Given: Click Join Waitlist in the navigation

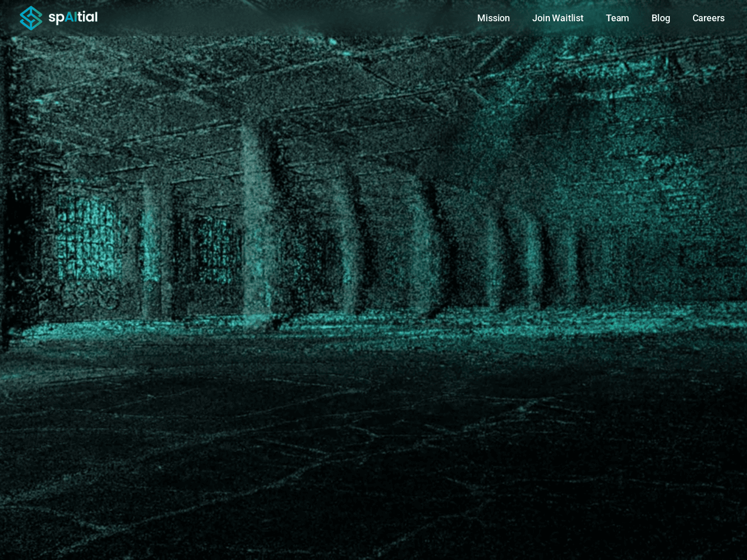Looking at the screenshot, I should point(558,18).
